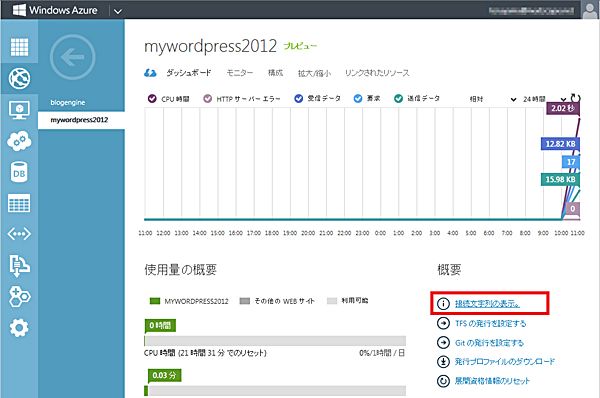The image size is (600, 398).
Task: Toggle the 受信データ metric checkbox
Action: (x=298, y=98)
